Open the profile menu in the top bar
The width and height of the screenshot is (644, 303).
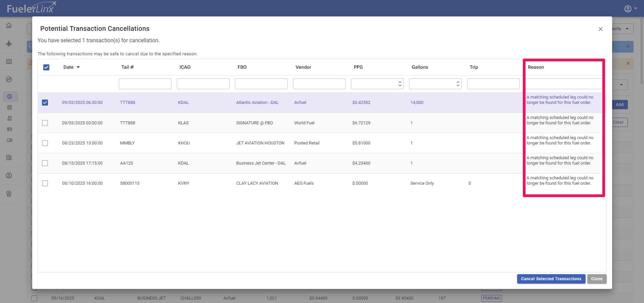point(631,9)
